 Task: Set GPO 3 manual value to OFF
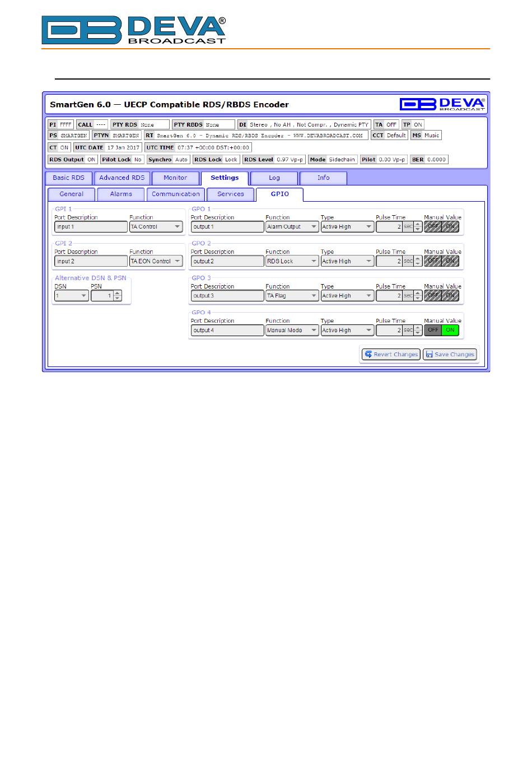433,296
